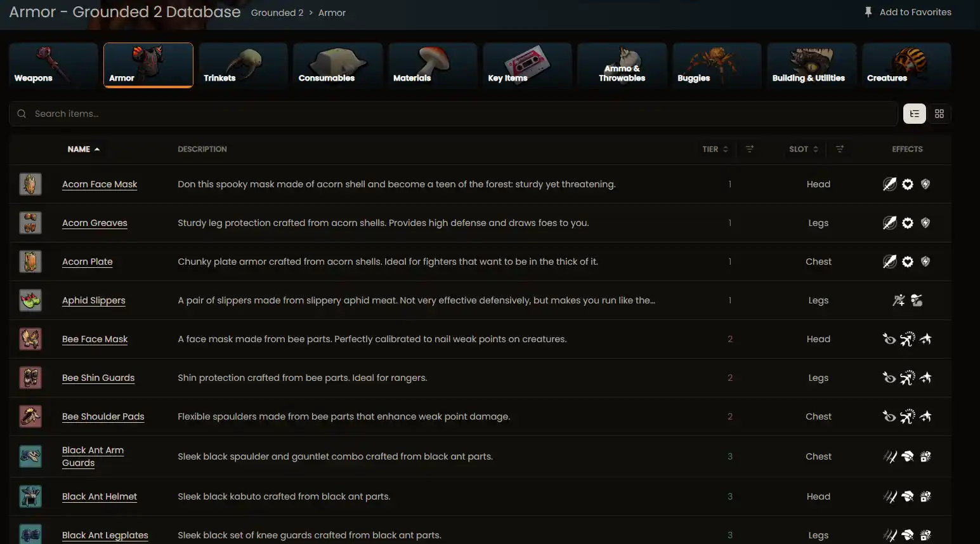This screenshot has height=544, width=980.
Task: Click shield effect icon on Acorn Face Mask
Action: [x=925, y=184]
